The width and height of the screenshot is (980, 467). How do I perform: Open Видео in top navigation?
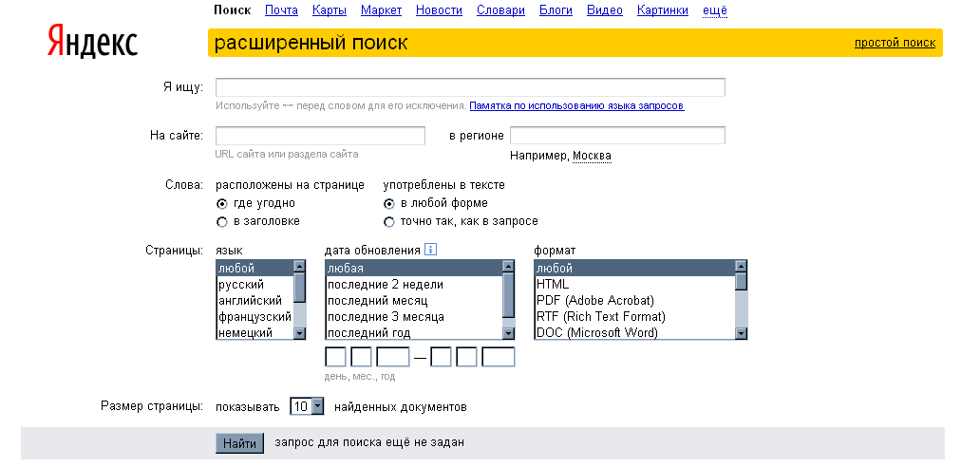tap(605, 10)
